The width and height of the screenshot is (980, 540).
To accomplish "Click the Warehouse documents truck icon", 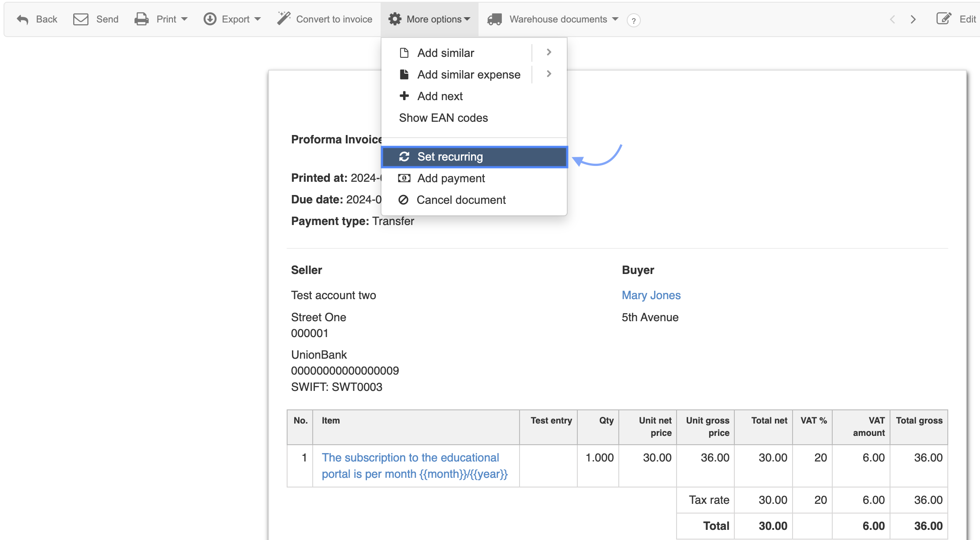I will [x=494, y=19].
